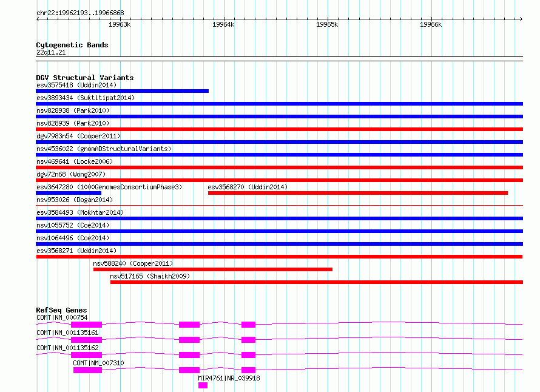
Task: Click the 19965k ruler mark
Action: point(327,24)
